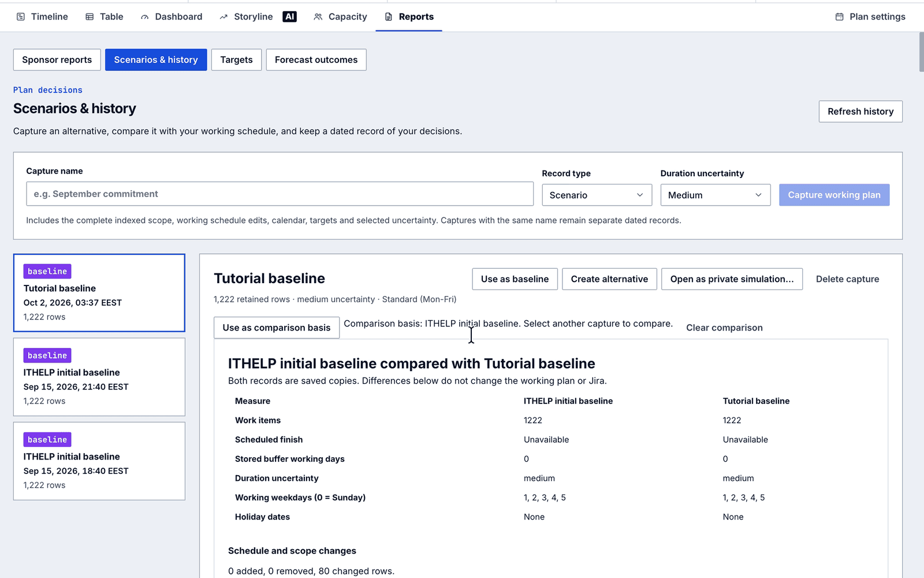Viewport: 924px width, 578px height.
Task: Click Delete capture link
Action: point(847,279)
